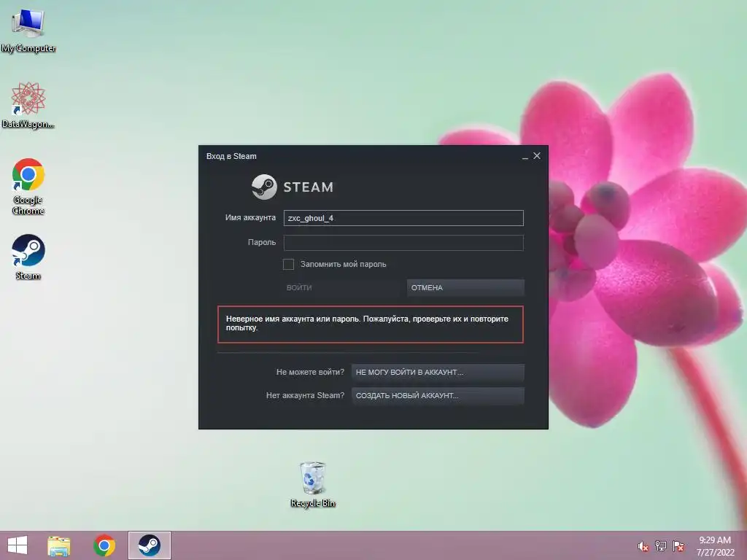Open the Windows Start button
The height and width of the screenshot is (560, 747).
click(18, 545)
